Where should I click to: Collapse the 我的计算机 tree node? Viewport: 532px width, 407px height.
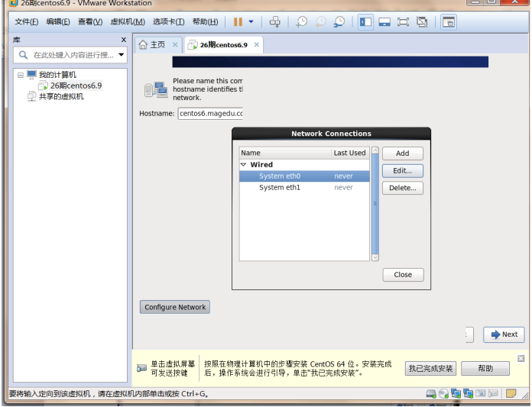[x=21, y=75]
